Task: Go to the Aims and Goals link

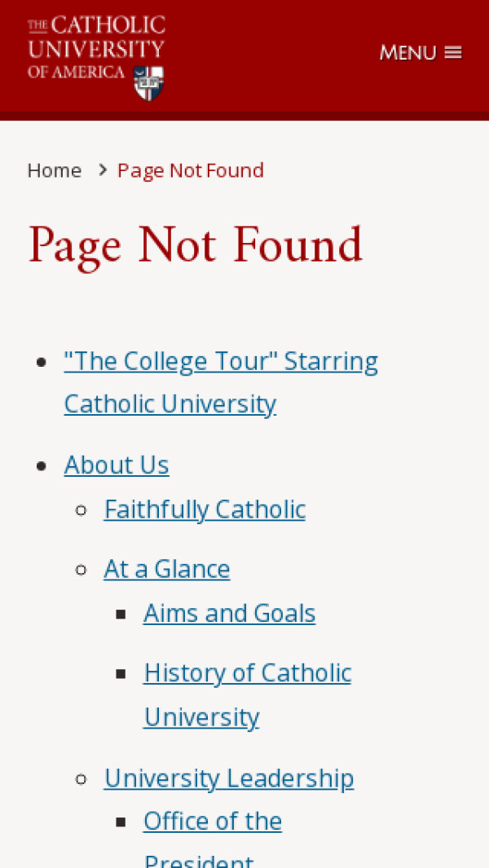Action: [229, 613]
